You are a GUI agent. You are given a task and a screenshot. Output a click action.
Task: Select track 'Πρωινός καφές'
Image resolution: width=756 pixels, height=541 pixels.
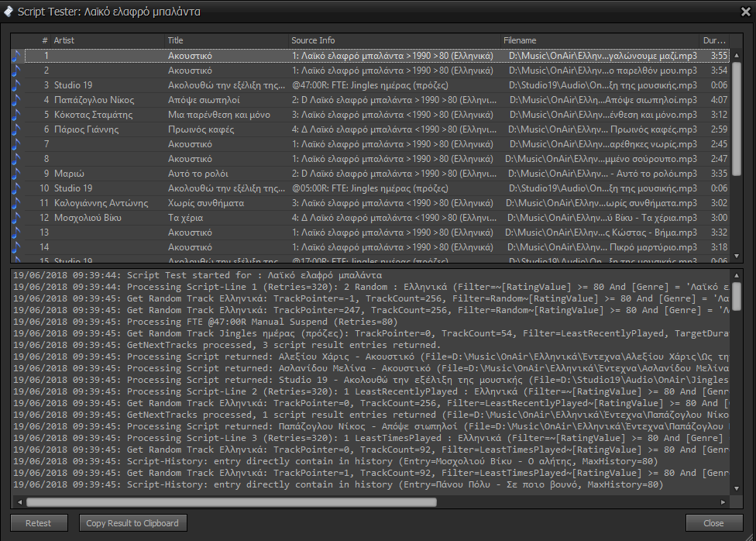[201, 129]
